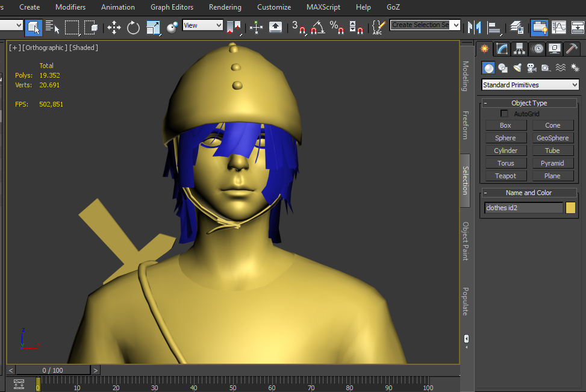Select Shapes category icon
Screen dimensions: 586x392
(x=503, y=68)
